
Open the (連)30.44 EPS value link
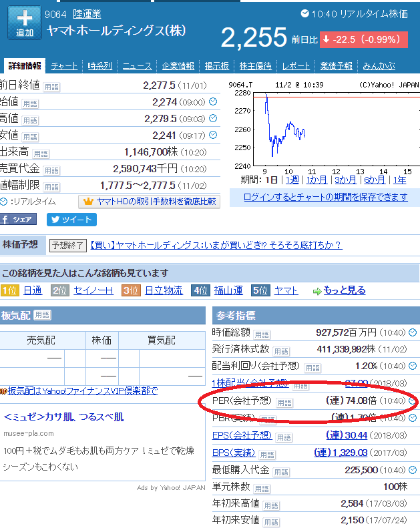[347, 435]
